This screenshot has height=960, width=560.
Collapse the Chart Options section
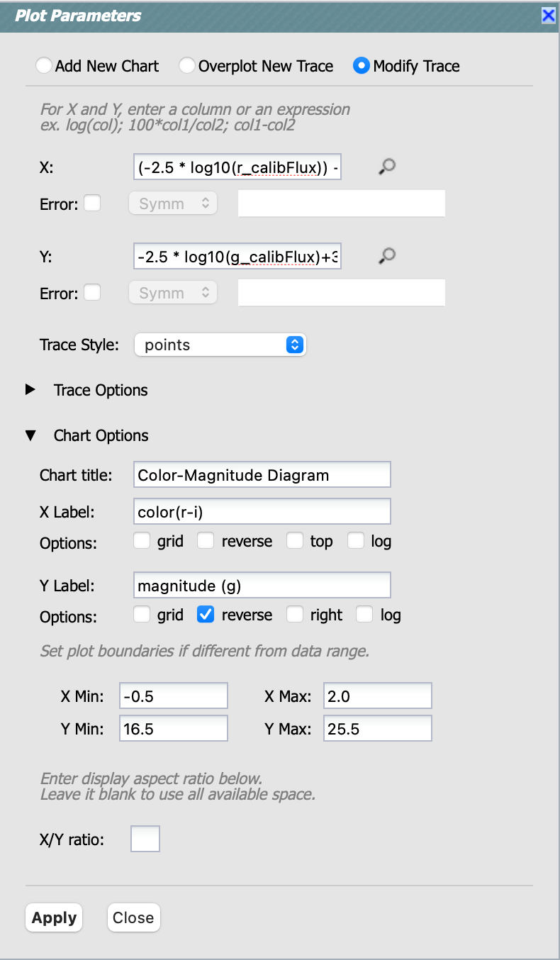30,435
